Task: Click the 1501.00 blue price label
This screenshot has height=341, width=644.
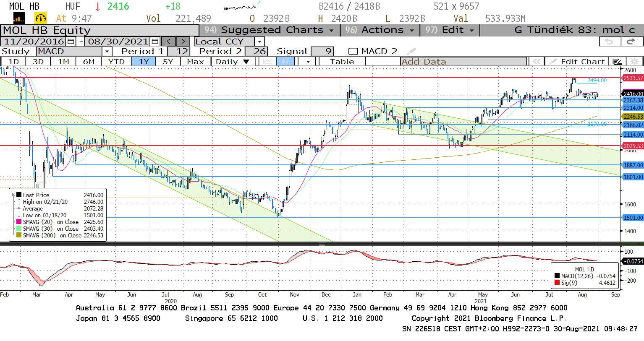Action: point(633,218)
